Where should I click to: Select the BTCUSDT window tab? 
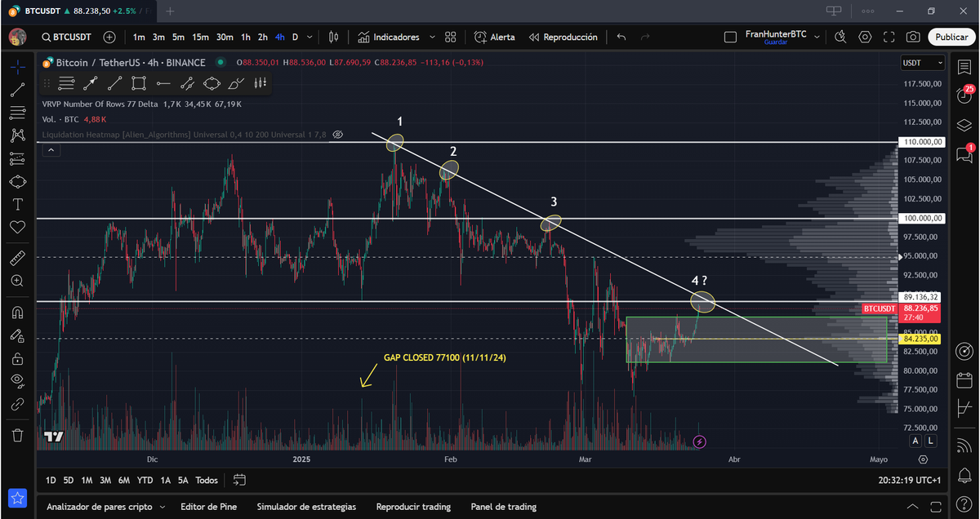point(78,11)
